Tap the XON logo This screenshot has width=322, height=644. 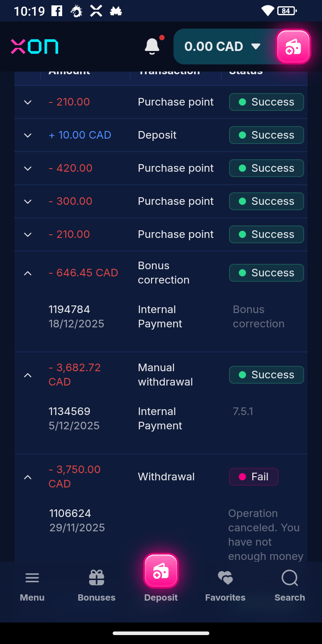pyautogui.click(x=34, y=47)
